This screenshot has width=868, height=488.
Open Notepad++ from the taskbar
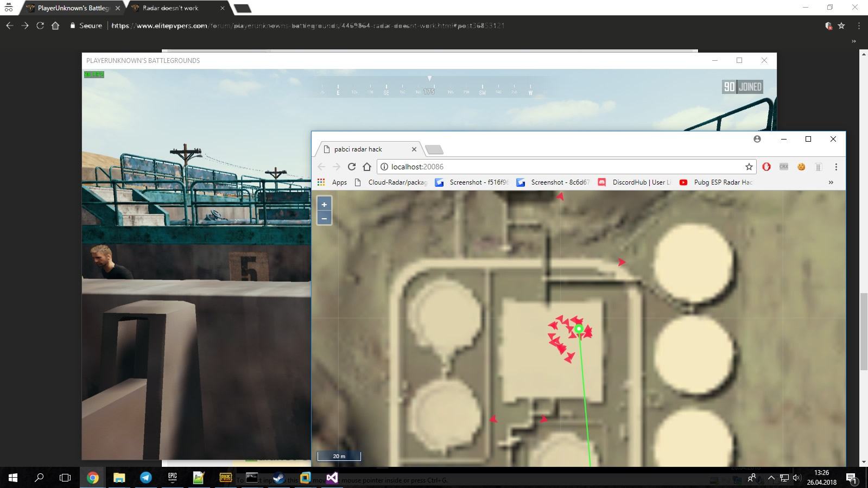click(x=199, y=478)
